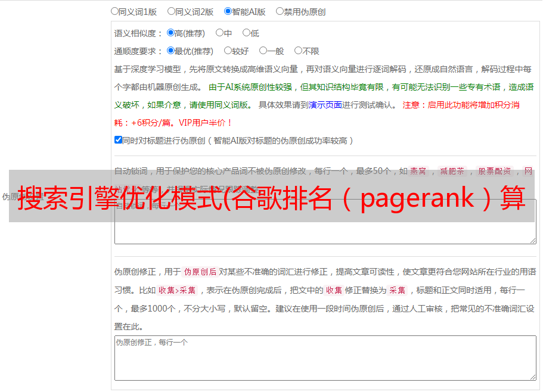The image size is (543, 392).
Task: Choose the 同义词2版 mode
Action: pos(171,11)
